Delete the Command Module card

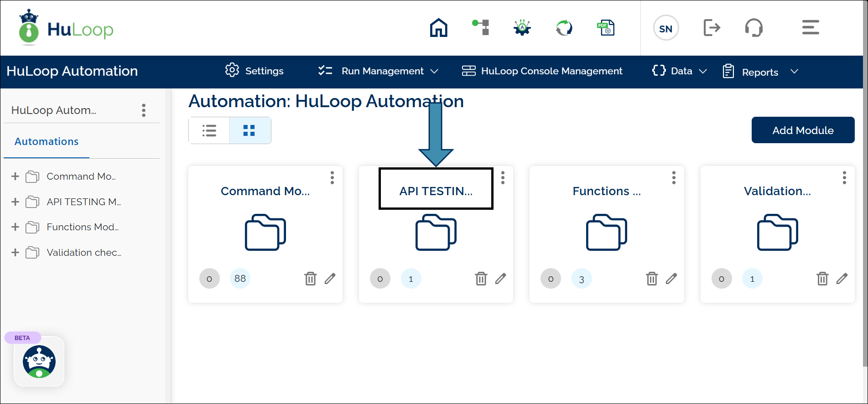coord(310,279)
